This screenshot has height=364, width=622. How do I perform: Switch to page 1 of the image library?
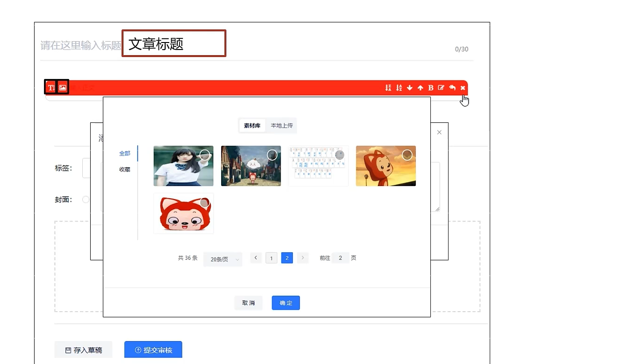point(271,258)
